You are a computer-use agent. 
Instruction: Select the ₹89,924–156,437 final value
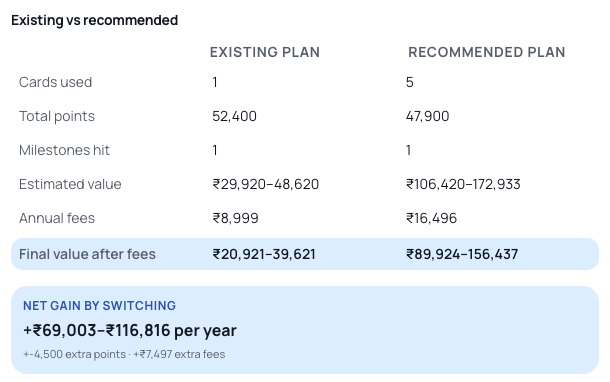click(462, 254)
